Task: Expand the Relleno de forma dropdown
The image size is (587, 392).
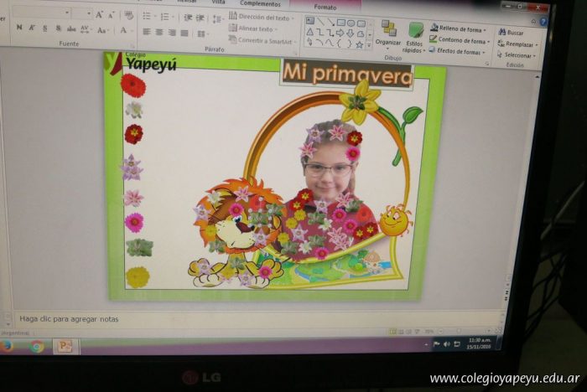Action: (460, 28)
